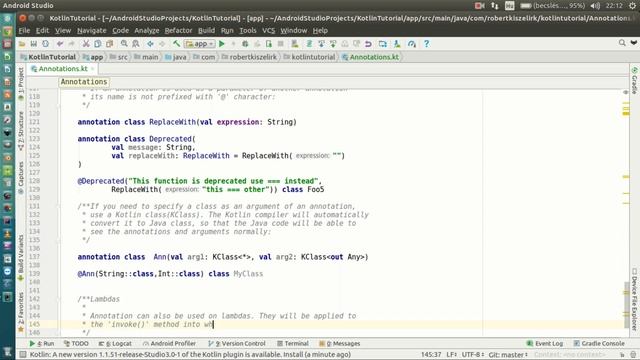The image size is (640, 360).
Task: Open the File menu
Action: [24, 31]
